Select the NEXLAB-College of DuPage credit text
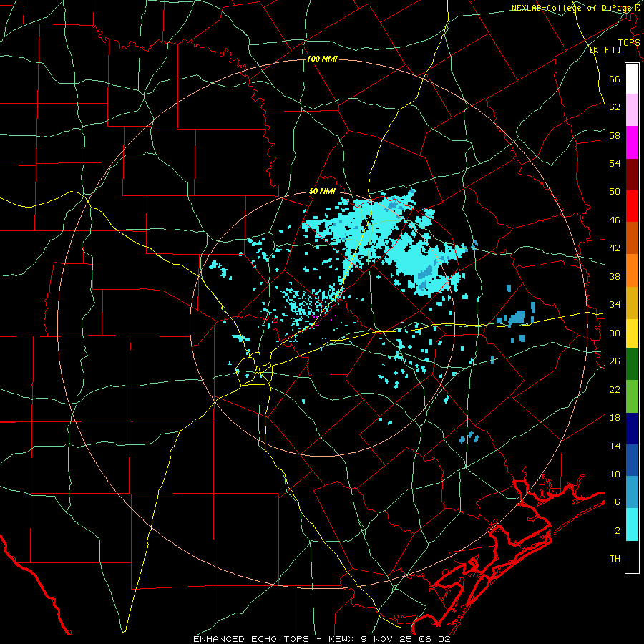Image resolution: width=644 pixels, height=644 pixels. (x=576, y=8)
